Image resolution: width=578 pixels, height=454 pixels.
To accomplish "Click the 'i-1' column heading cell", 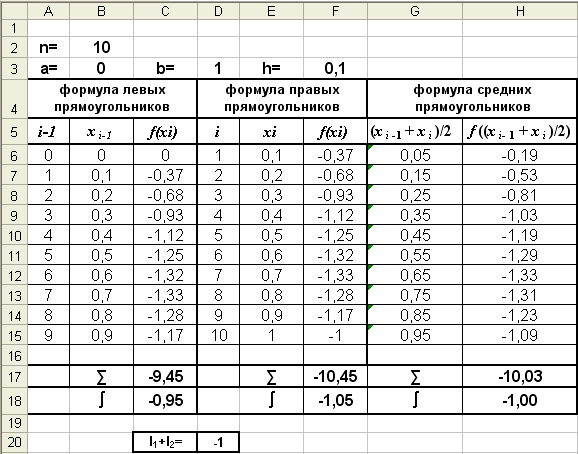I will point(48,131).
